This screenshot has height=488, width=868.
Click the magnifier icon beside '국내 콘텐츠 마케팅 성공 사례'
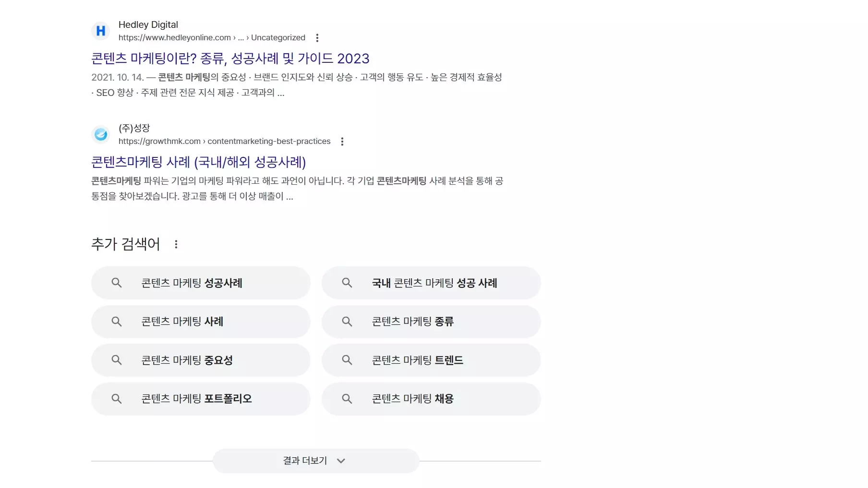coord(347,283)
